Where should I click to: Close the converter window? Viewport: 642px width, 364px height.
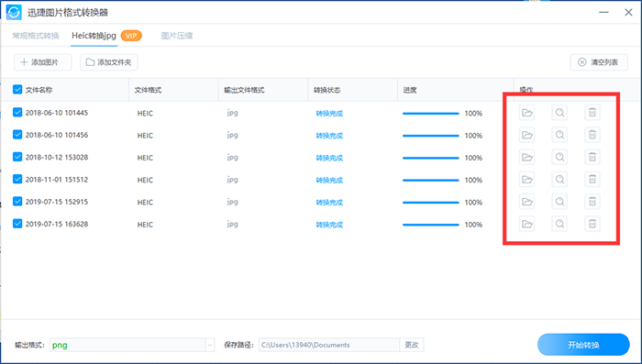click(x=628, y=12)
